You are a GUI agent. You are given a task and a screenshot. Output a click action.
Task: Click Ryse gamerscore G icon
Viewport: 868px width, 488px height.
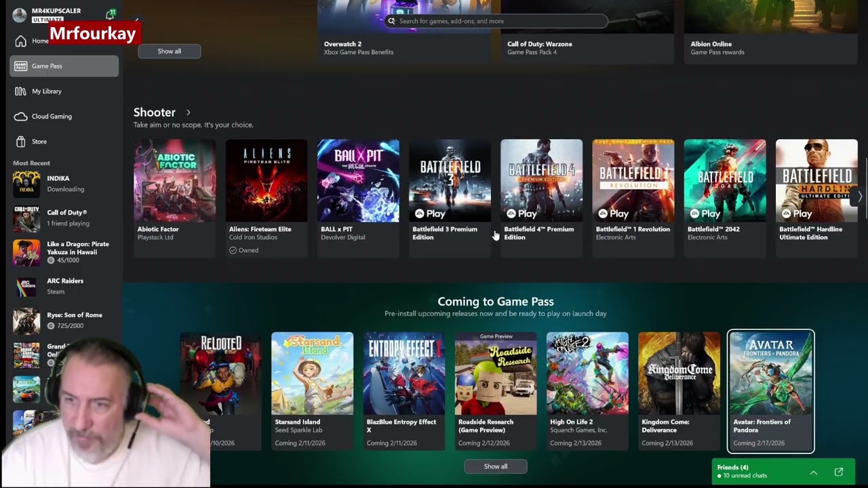[51, 326]
